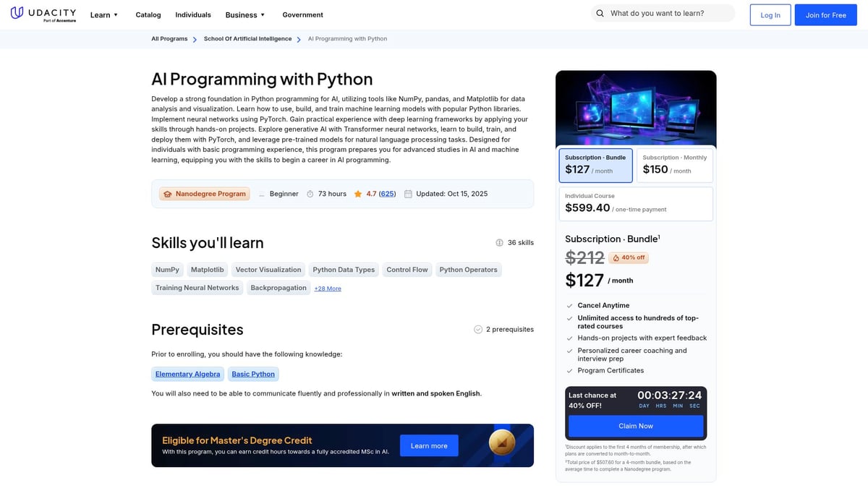
Task: Open the Learn dropdown menu
Action: click(x=104, y=14)
